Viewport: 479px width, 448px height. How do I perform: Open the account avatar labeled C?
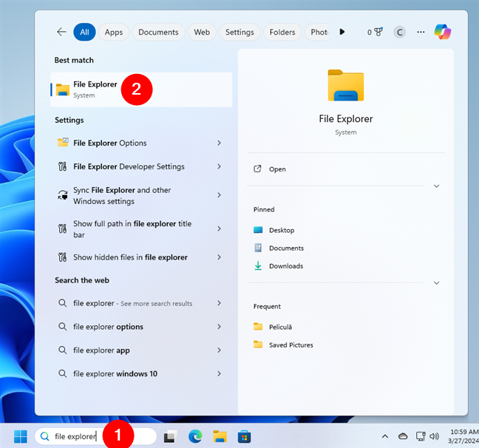tap(399, 32)
